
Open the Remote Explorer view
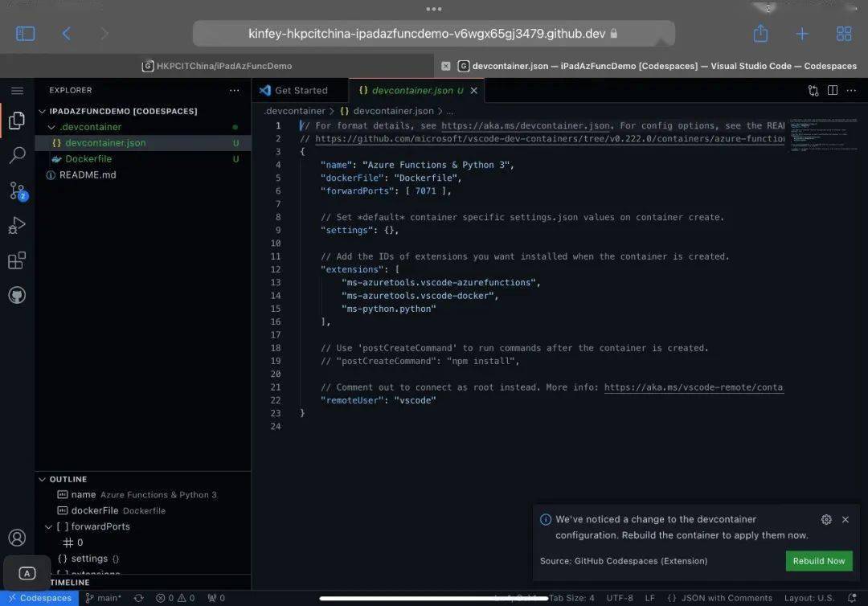[x=17, y=295]
